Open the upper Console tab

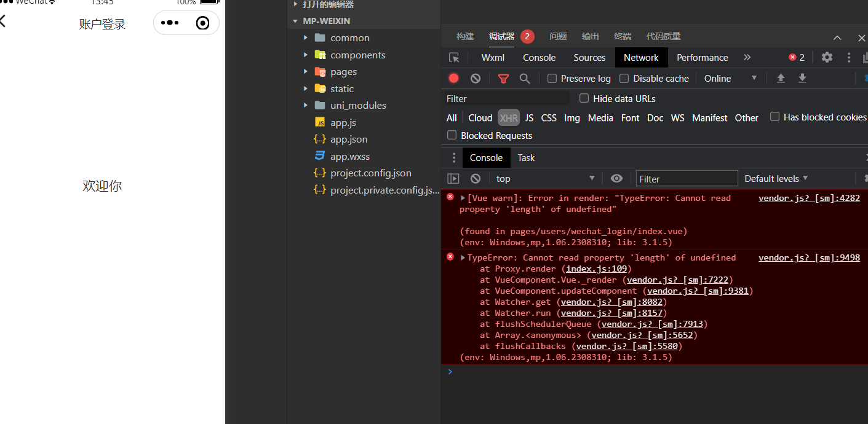pyautogui.click(x=540, y=57)
